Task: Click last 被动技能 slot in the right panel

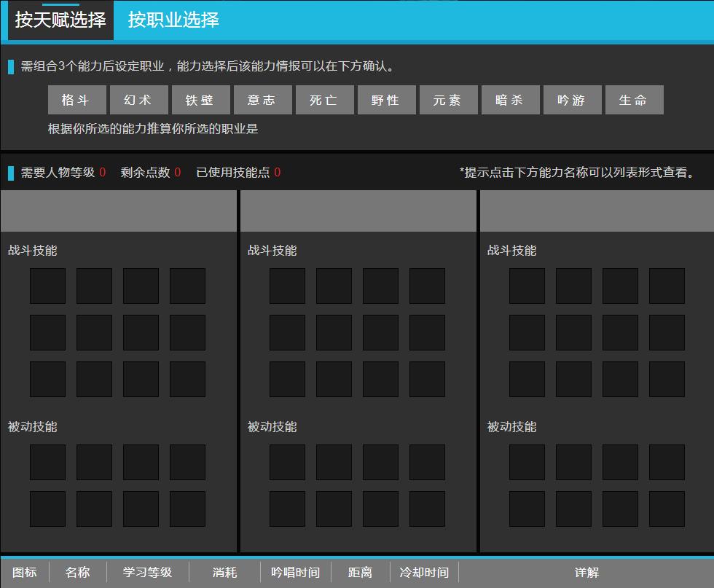Action: pyautogui.click(x=667, y=509)
